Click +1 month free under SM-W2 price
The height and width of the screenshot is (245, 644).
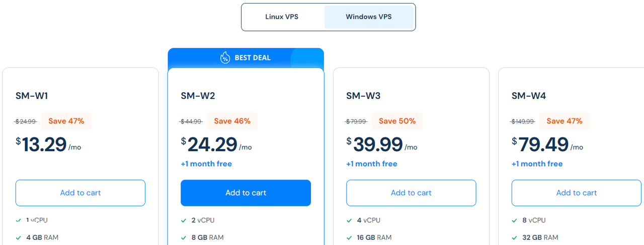coord(206,164)
